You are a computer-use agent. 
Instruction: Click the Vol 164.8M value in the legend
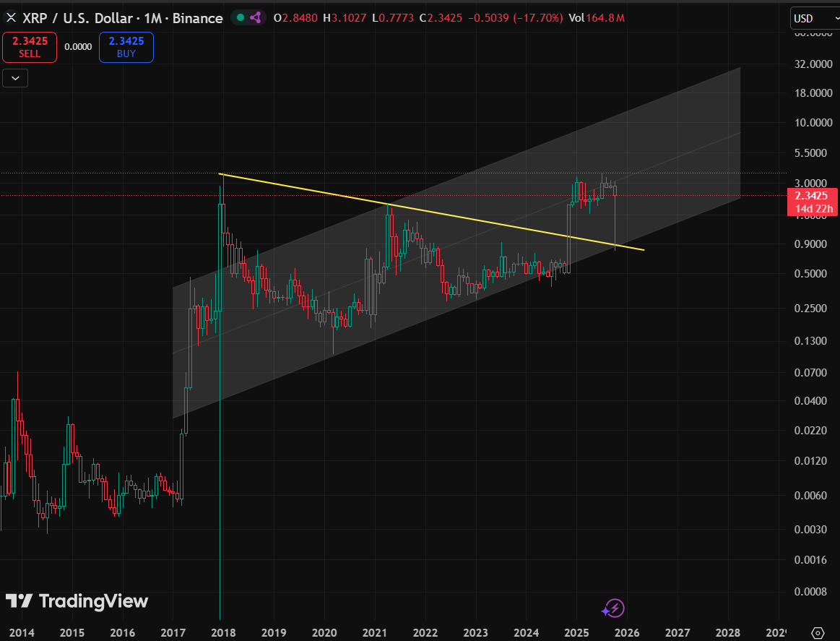click(x=599, y=18)
